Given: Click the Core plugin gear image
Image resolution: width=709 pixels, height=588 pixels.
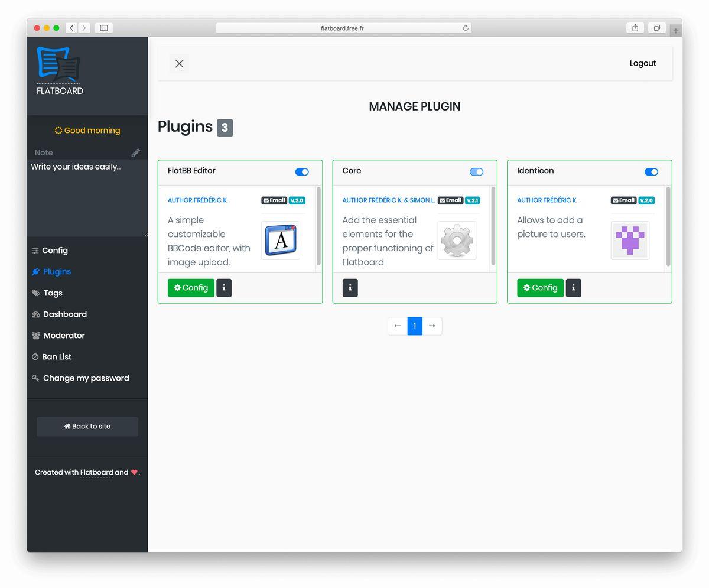Looking at the screenshot, I should (x=457, y=241).
